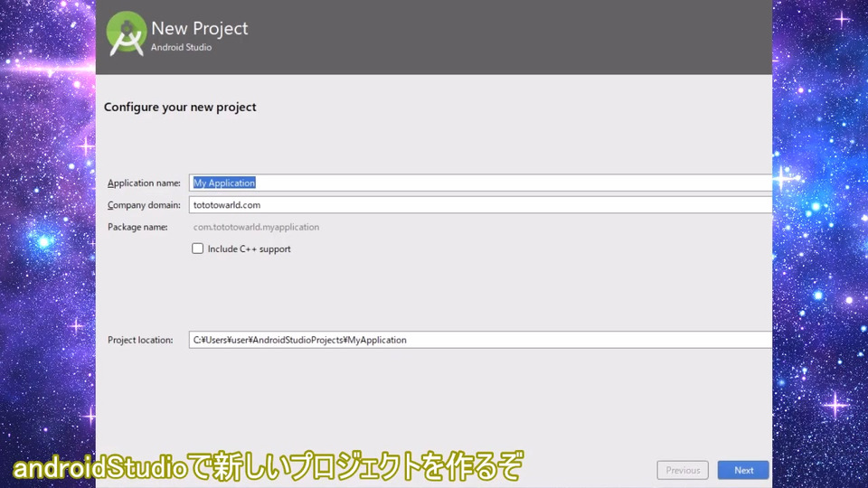Click the Company domain label

[144, 205]
